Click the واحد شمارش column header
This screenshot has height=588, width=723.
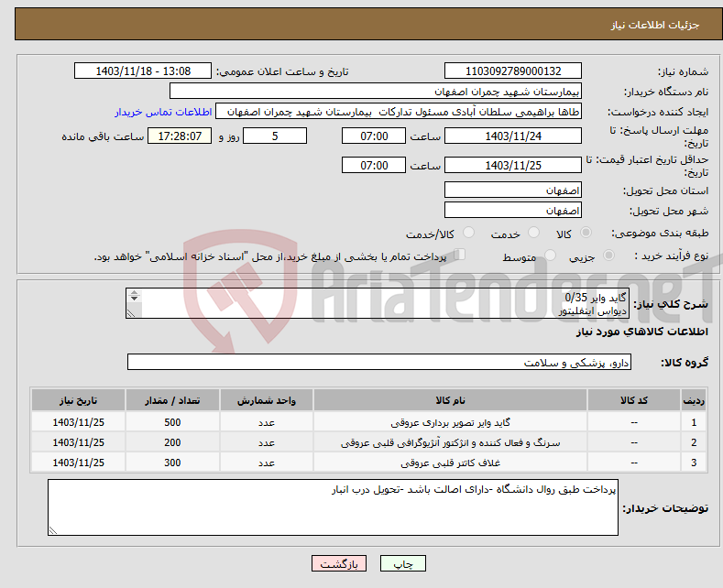point(267,400)
